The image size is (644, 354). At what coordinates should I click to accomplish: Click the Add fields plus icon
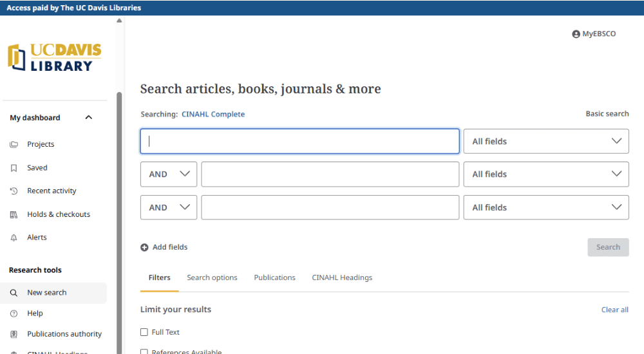pyautogui.click(x=144, y=247)
